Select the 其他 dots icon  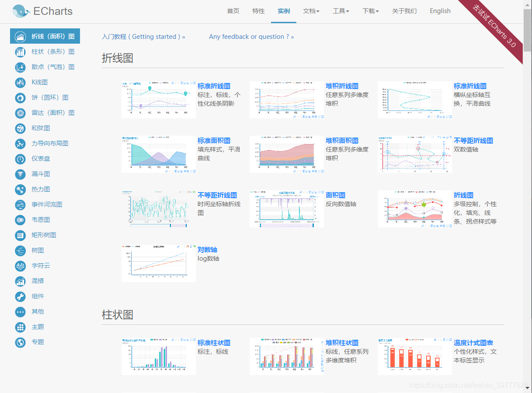[21, 312]
